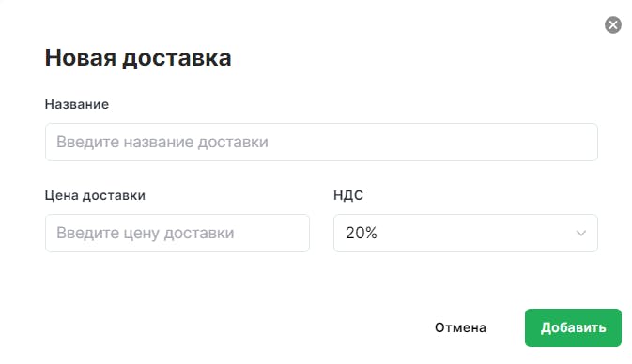Cancel creating the new delivery
This screenshot has height=364, width=632.
click(460, 327)
